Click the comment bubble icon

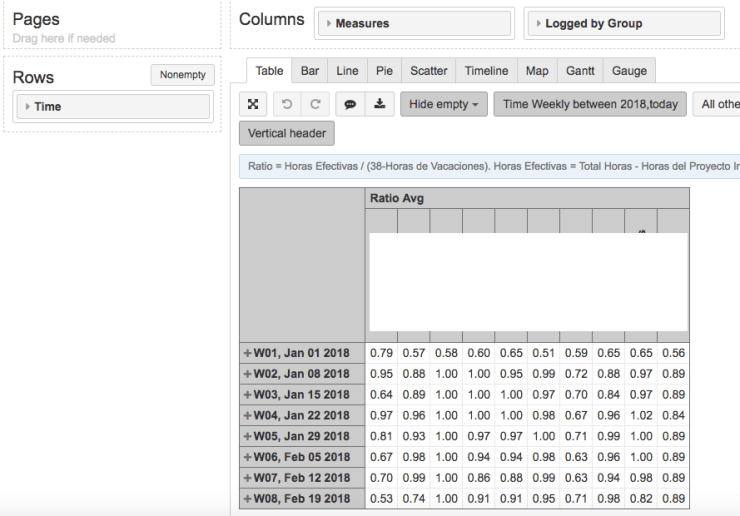point(352,104)
